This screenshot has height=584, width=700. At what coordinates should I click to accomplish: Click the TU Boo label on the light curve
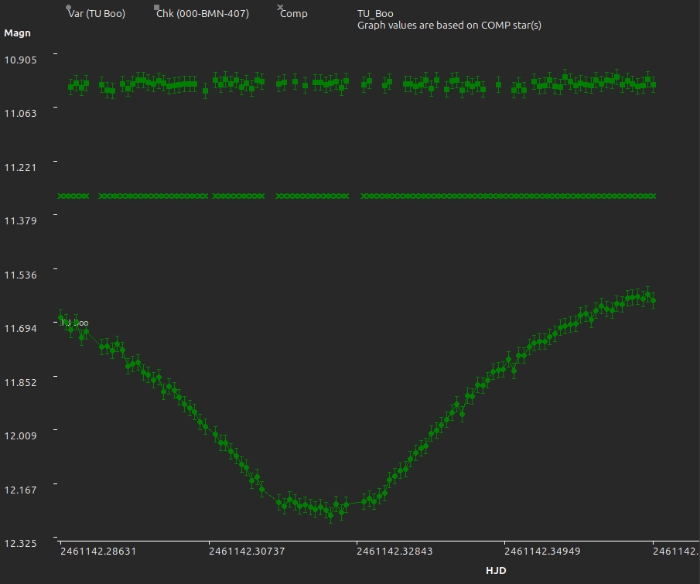[x=75, y=323]
